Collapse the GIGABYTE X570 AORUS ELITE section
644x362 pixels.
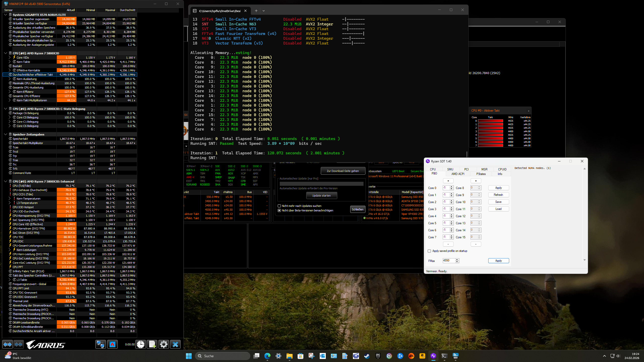tap(6, 15)
